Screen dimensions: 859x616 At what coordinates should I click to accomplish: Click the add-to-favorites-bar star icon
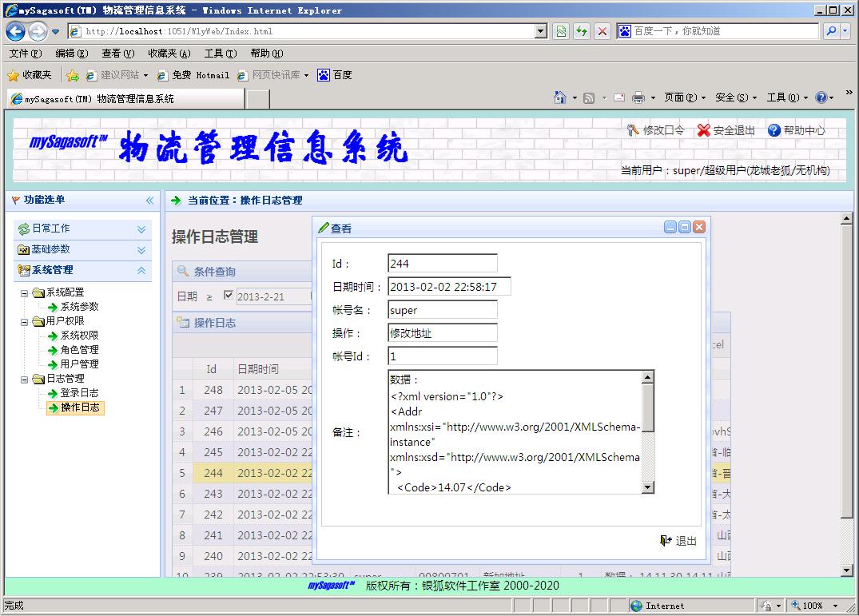pyautogui.click(x=72, y=76)
